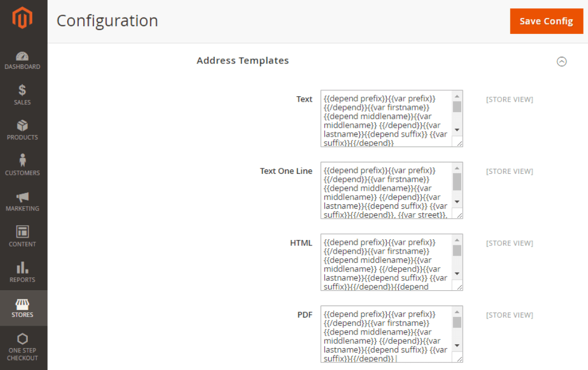The height and width of the screenshot is (370, 588).
Task: Click the Magento logo
Action: coord(22,18)
